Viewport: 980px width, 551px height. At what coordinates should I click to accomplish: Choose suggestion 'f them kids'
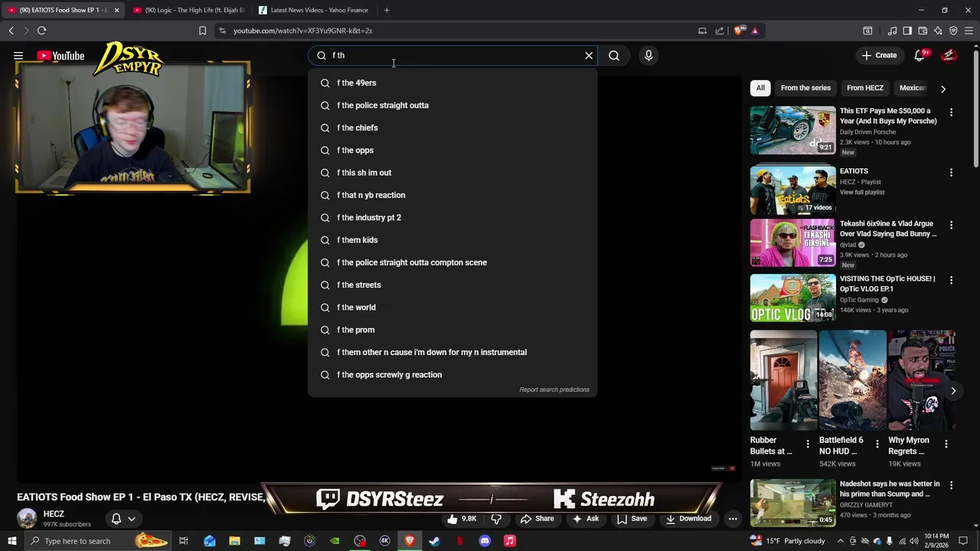click(x=452, y=240)
